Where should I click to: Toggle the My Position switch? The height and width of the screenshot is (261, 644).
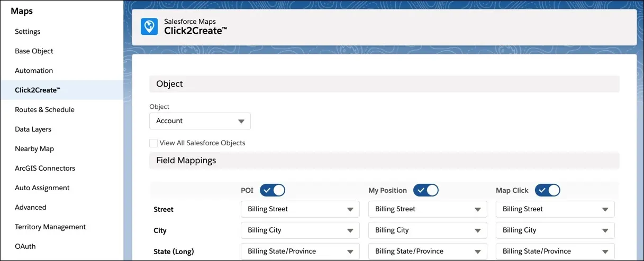click(426, 190)
